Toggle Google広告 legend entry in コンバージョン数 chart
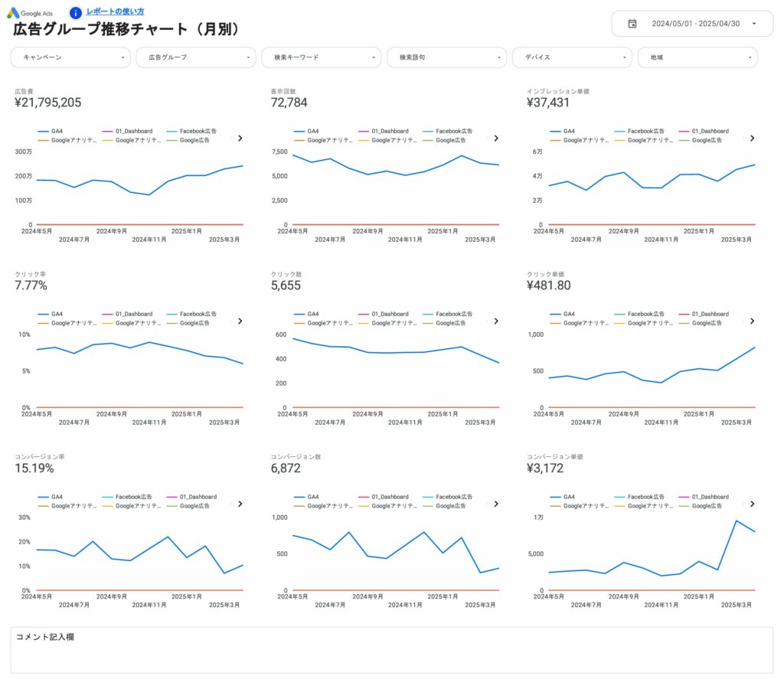Viewport: 784px width, 679px height. tap(447, 506)
